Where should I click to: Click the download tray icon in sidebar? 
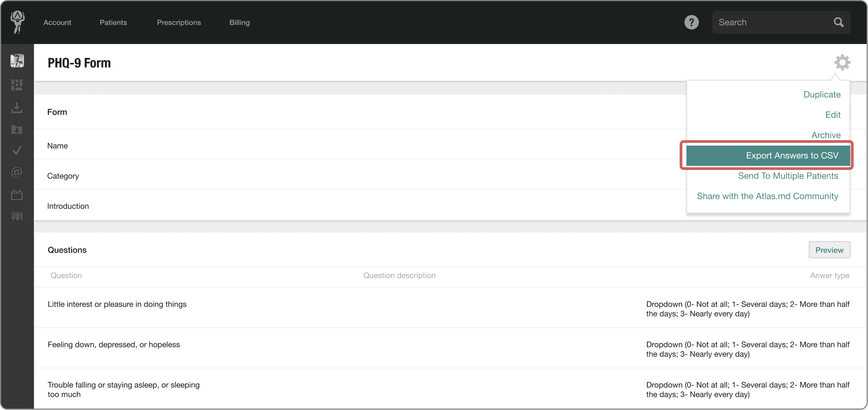click(17, 108)
